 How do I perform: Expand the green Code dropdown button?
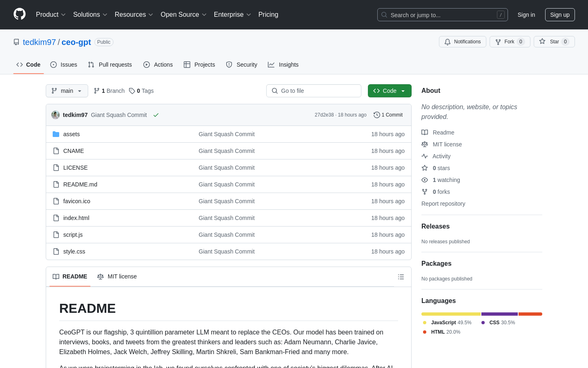[390, 91]
